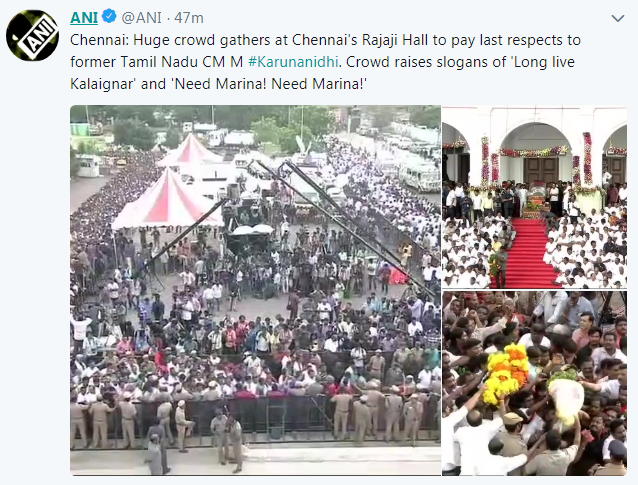
Task: Follow the #Karunanidhi hashtag link
Action: pos(293,62)
